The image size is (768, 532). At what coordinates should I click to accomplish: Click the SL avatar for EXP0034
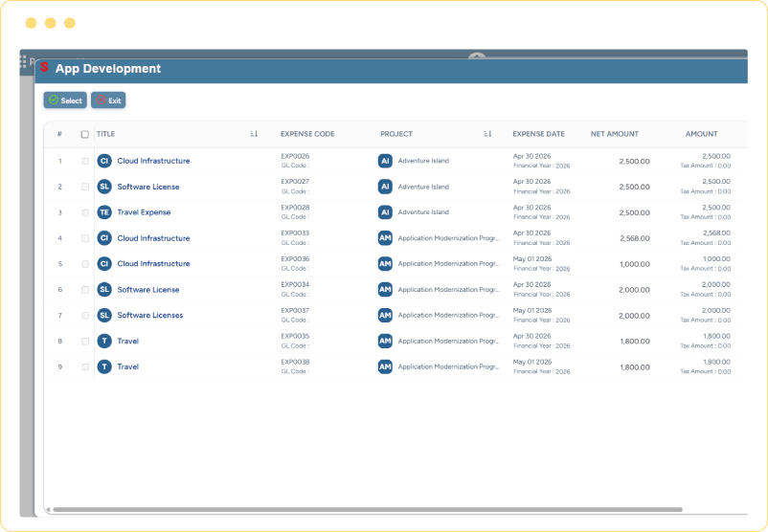[104, 289]
